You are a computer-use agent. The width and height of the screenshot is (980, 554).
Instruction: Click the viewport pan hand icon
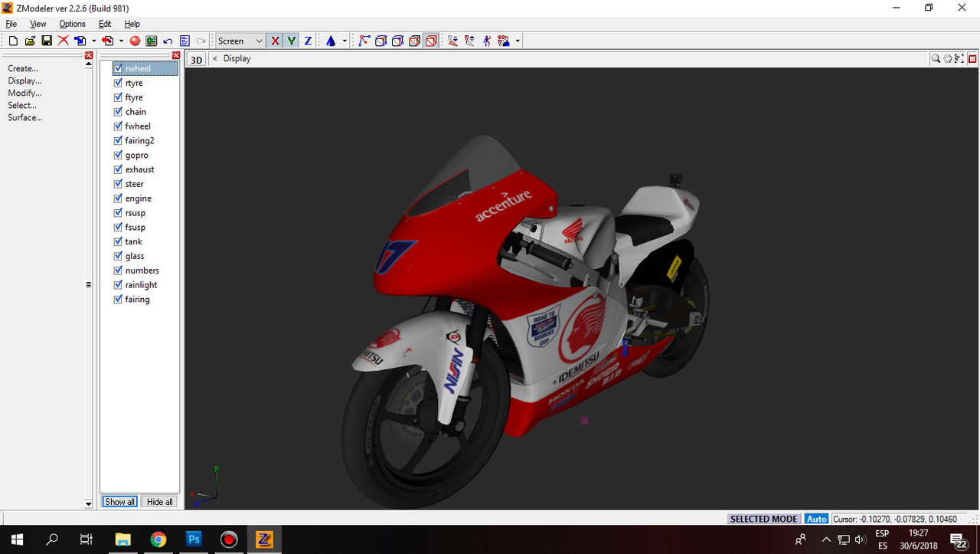point(947,58)
